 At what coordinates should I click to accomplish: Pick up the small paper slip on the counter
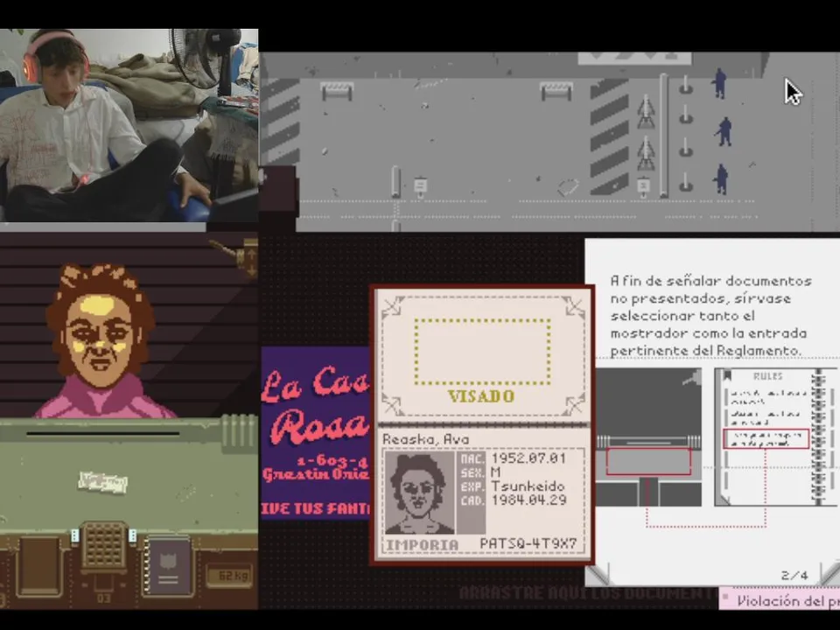point(102,483)
